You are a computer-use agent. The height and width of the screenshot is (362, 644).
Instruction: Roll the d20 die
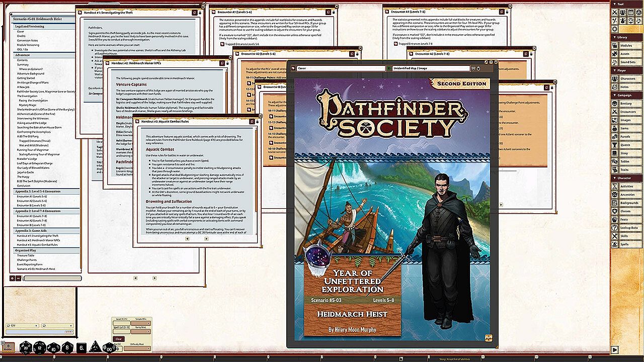click(26, 347)
